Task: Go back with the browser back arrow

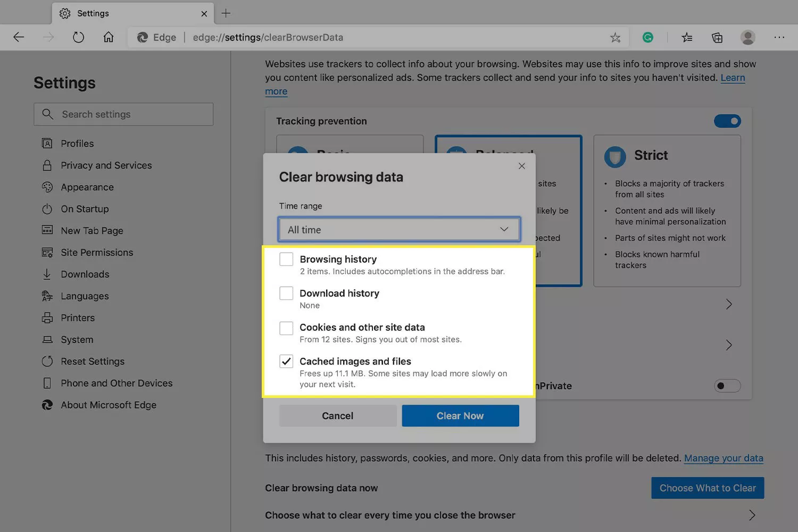Action: pyautogui.click(x=19, y=37)
